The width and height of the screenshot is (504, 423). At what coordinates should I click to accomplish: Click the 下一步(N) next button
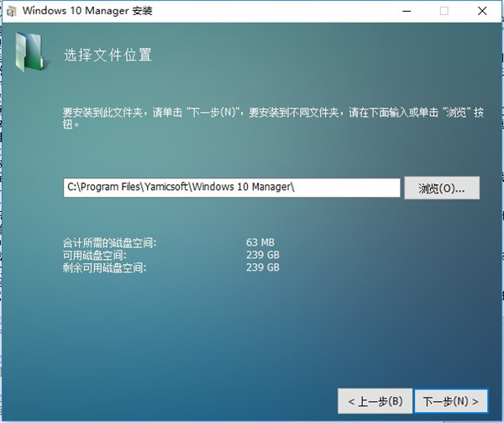[x=451, y=401]
